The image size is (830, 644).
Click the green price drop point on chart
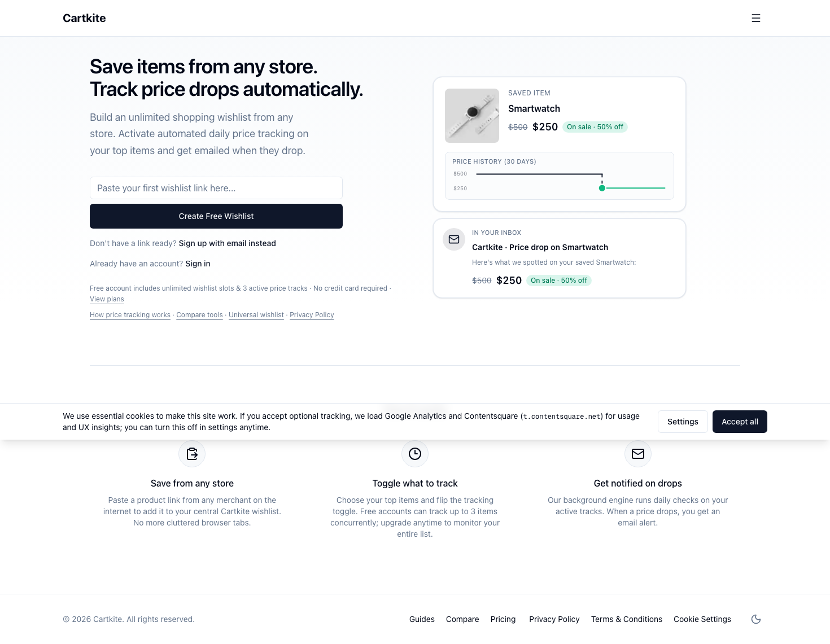pos(602,188)
